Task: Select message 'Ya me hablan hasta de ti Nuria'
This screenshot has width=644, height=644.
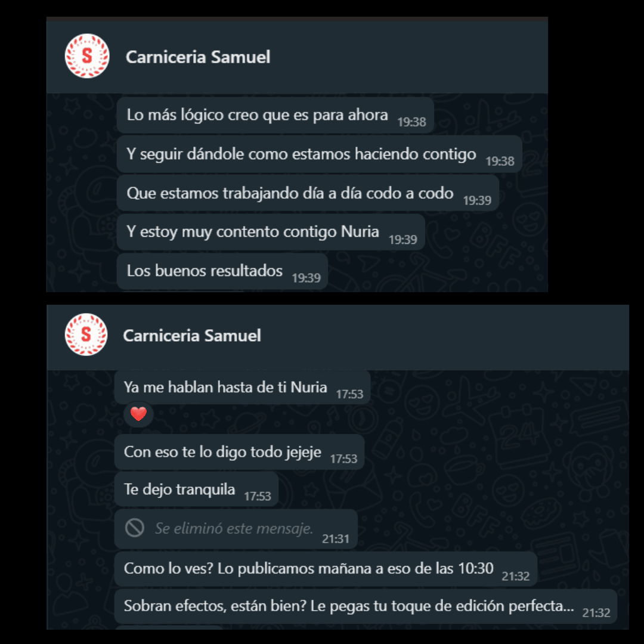Action: click(242, 388)
